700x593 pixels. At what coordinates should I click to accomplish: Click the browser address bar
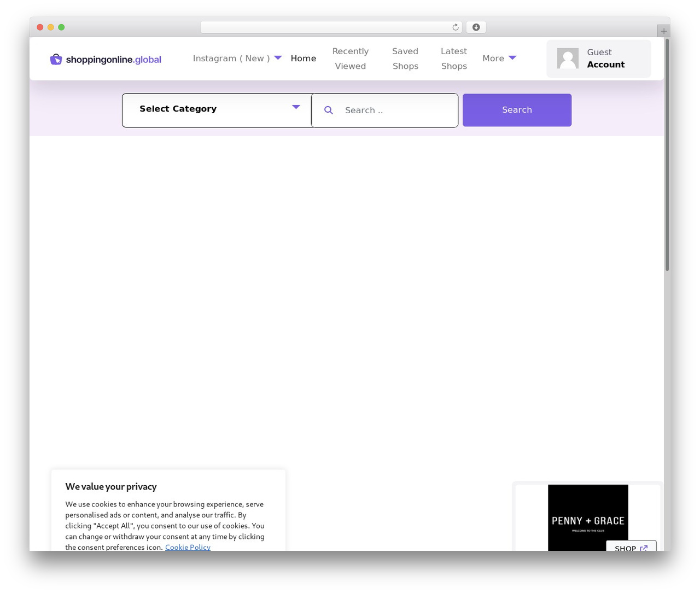331,27
